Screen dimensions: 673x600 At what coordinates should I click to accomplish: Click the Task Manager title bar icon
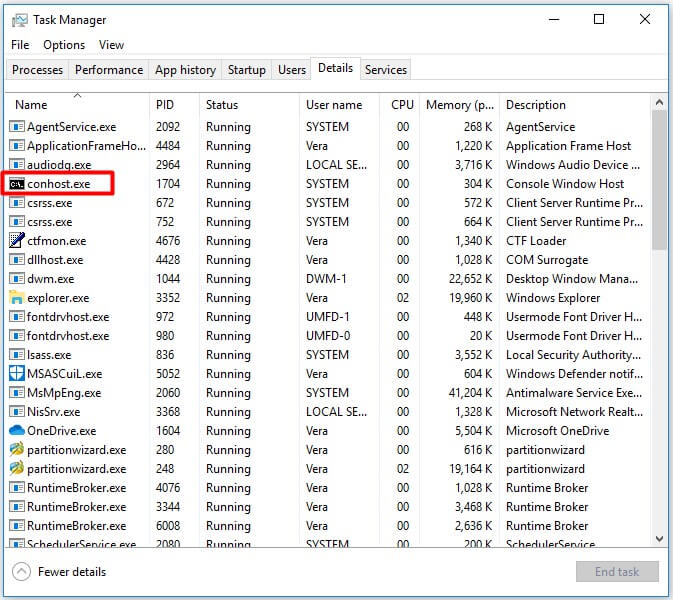(x=19, y=20)
